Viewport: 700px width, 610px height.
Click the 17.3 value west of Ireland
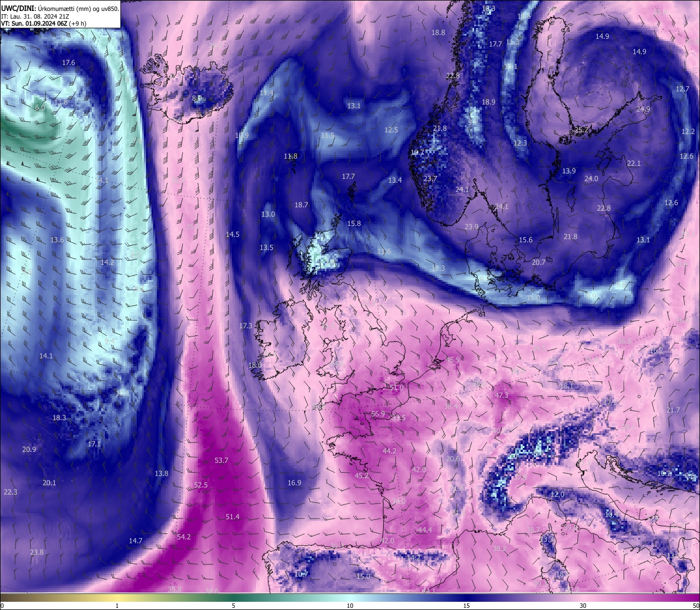246,326
